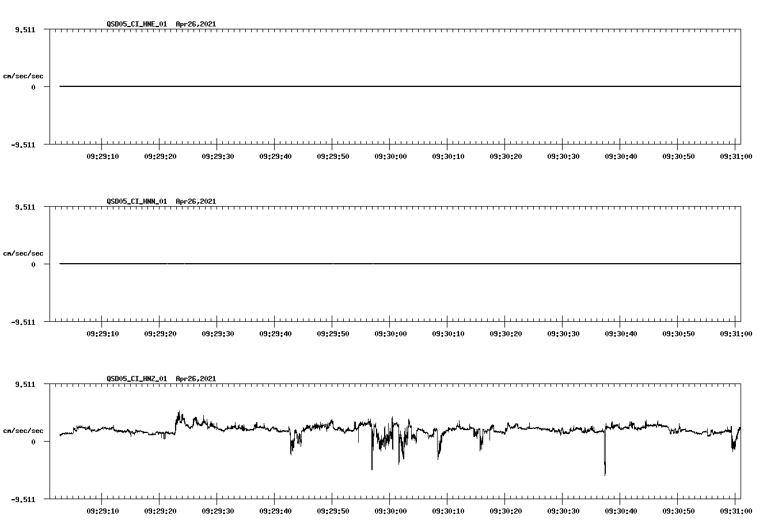This screenshot has height=532, width=782.
Task: Click the cm/sec/sec unit label on middle plot
Action: (x=24, y=253)
